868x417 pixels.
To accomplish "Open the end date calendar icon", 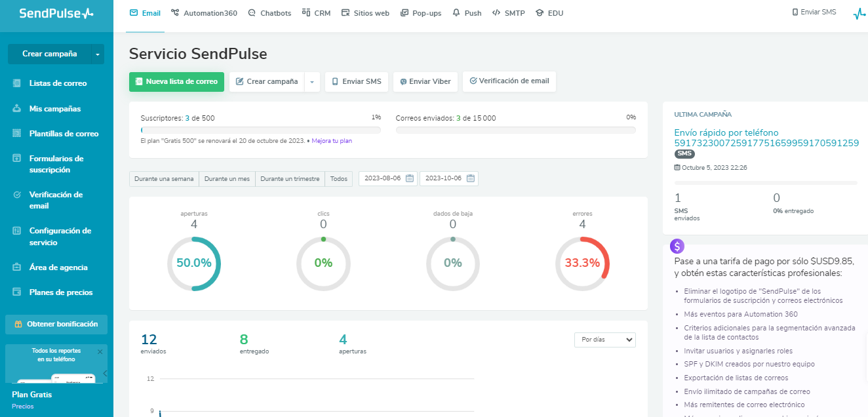I will point(471,178).
